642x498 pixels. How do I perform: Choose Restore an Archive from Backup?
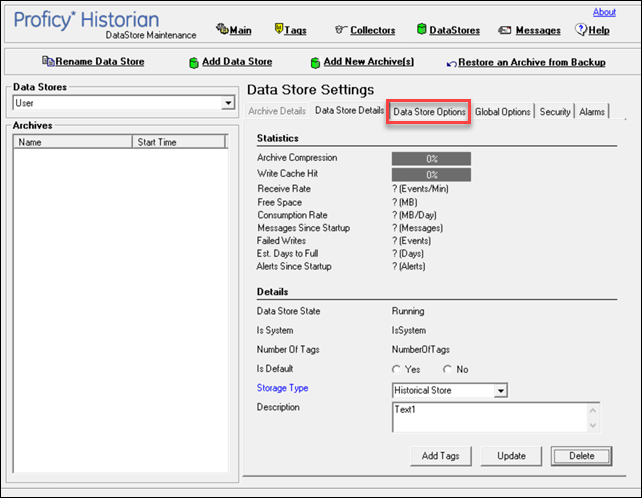click(x=532, y=62)
